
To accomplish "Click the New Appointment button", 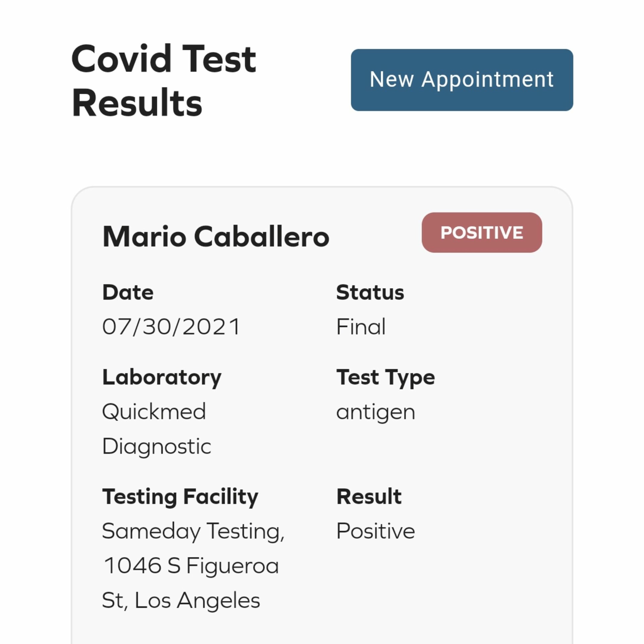I will pos(462,80).
